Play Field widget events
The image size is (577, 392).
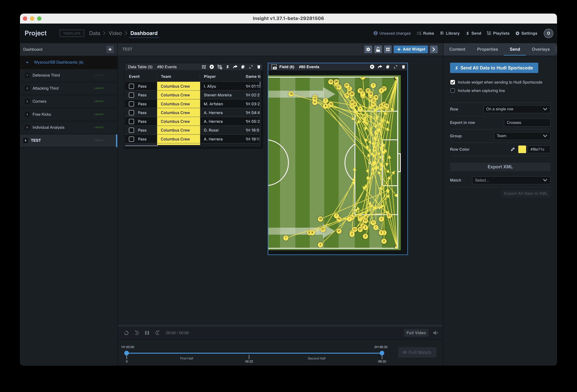(372, 67)
